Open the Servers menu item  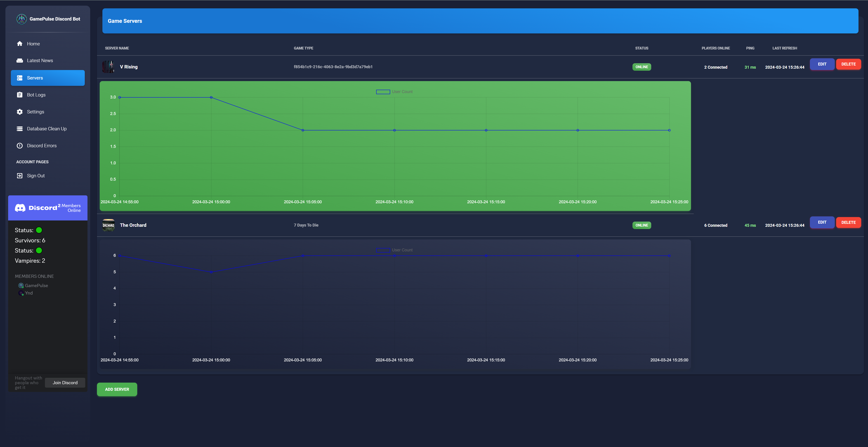click(x=47, y=78)
